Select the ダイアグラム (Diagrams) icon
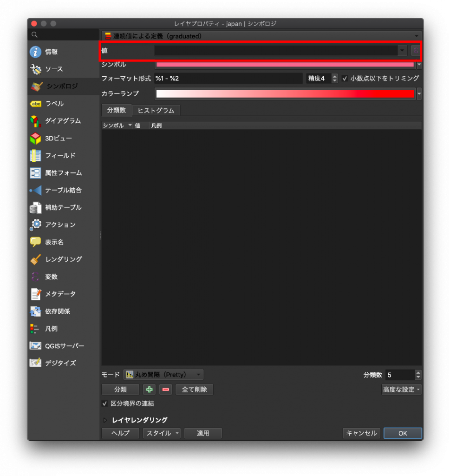The height and width of the screenshot is (476, 450). click(35, 121)
